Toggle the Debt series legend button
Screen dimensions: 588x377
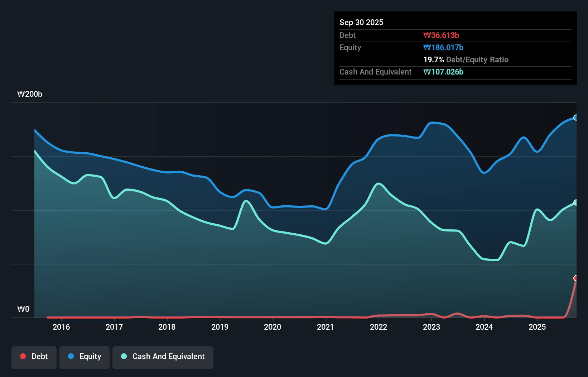click(x=34, y=357)
